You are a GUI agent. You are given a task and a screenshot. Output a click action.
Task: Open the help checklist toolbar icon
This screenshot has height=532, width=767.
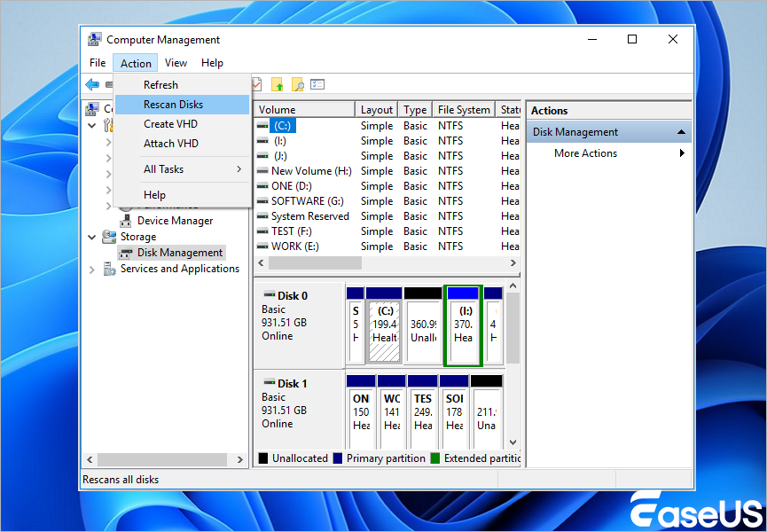(317, 84)
